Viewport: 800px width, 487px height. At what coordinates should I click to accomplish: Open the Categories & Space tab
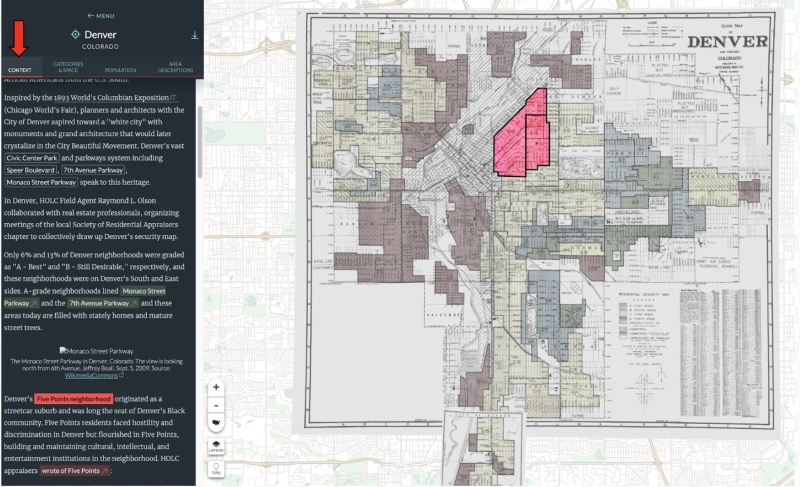click(68, 67)
